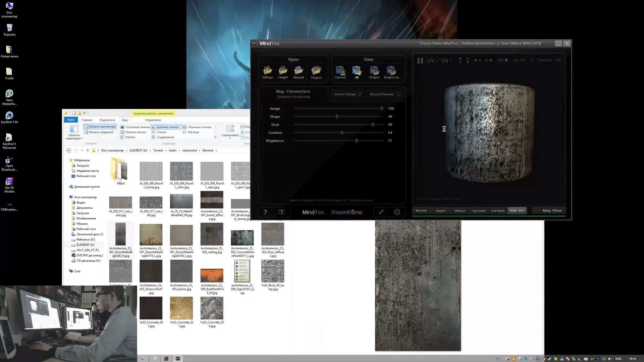The width and height of the screenshot is (644, 362).
Task: Click Grafic in address breadcrumb
Action: (x=172, y=151)
